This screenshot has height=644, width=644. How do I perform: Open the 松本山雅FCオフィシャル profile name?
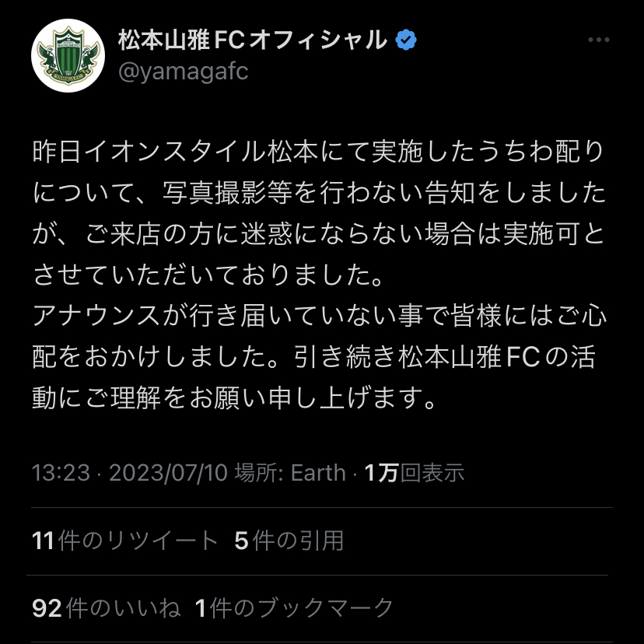[253, 40]
